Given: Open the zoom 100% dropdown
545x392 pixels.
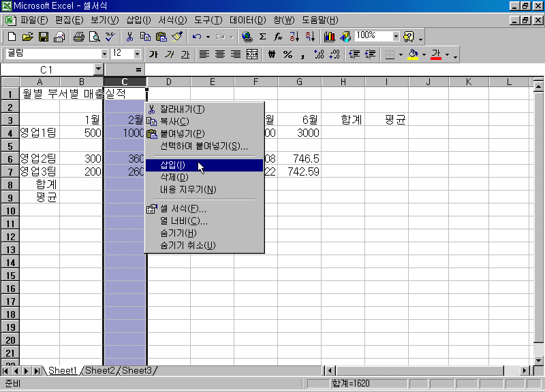Looking at the screenshot, I should [x=396, y=36].
